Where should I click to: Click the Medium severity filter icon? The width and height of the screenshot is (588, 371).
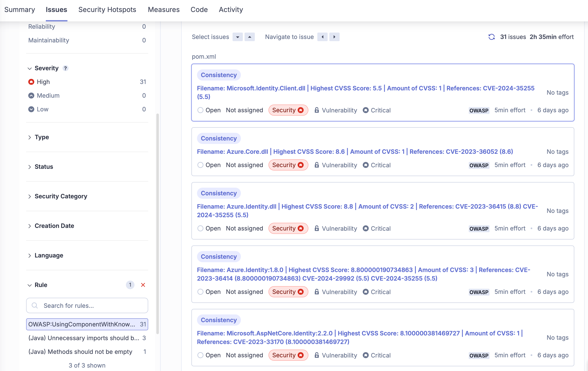(x=31, y=96)
